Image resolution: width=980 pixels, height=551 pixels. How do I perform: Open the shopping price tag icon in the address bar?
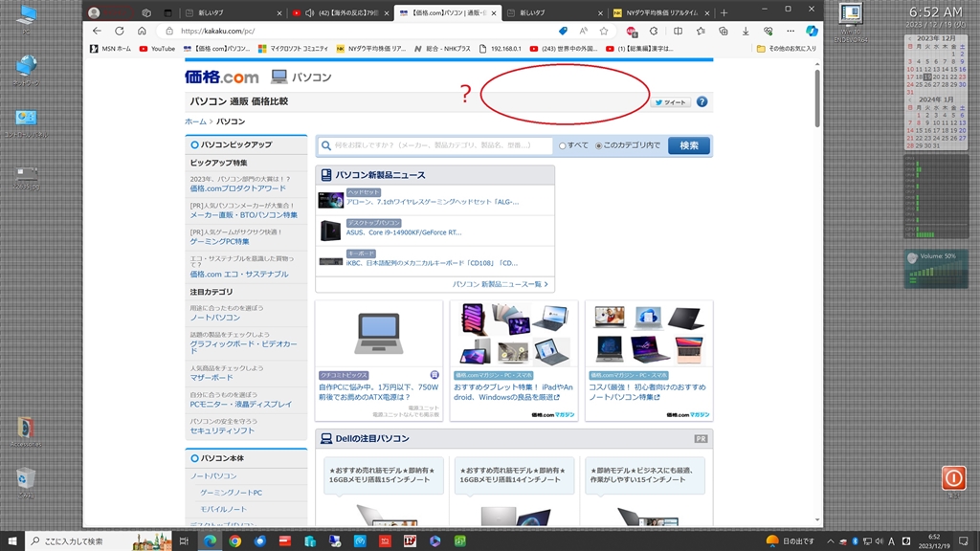[x=563, y=31]
